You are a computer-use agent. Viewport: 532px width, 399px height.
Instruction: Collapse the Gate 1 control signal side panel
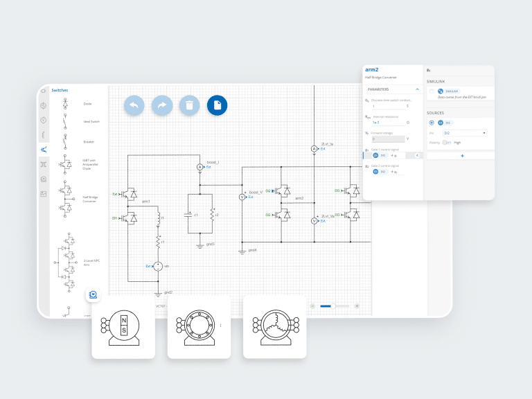[417, 155]
